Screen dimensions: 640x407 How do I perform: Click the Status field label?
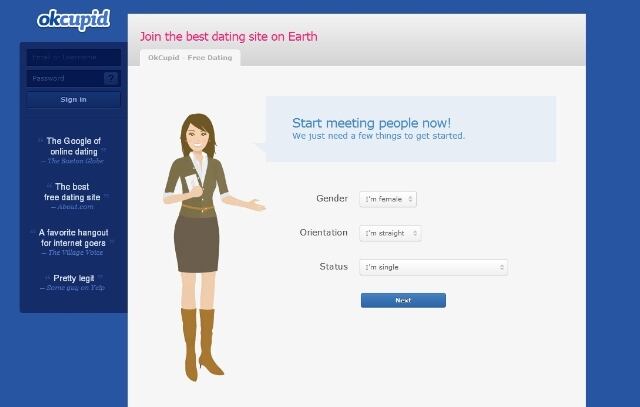click(x=333, y=267)
